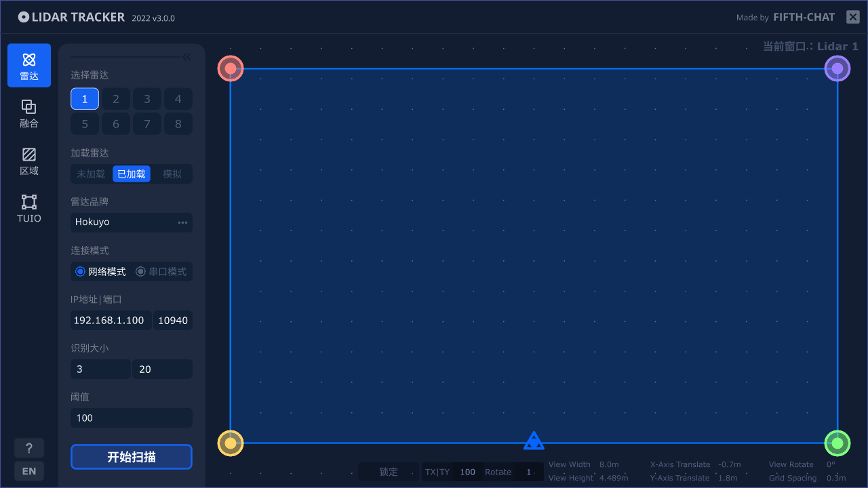This screenshot has height=488, width=868.
Task: Select the 串口模式 radio button
Action: pos(140,271)
